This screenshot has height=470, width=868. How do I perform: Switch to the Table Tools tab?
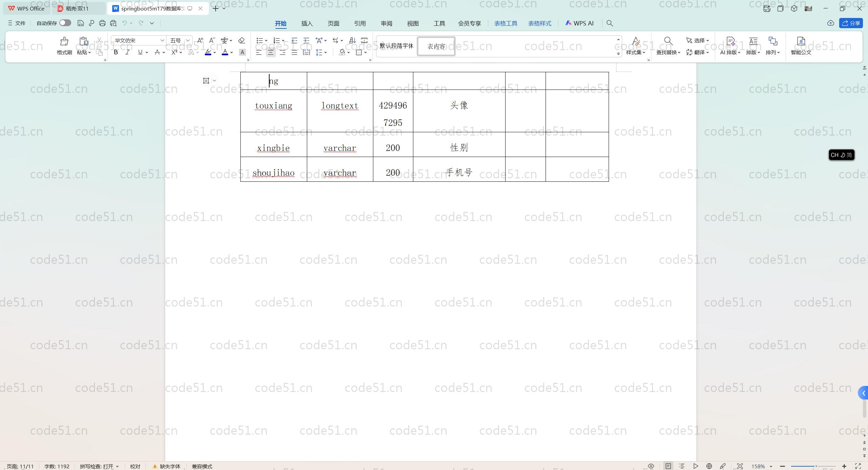coord(505,23)
